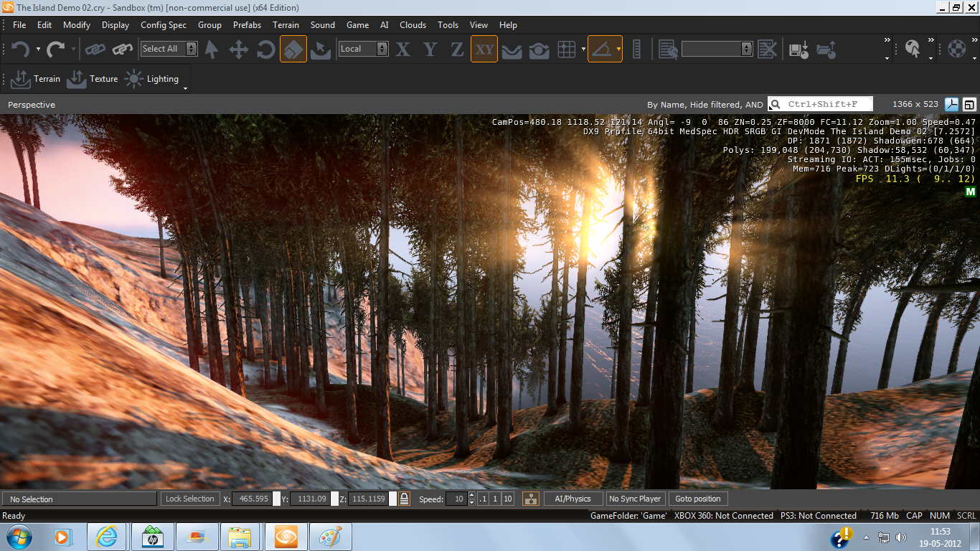Open the Terrain menu in the menu bar

(x=286, y=24)
